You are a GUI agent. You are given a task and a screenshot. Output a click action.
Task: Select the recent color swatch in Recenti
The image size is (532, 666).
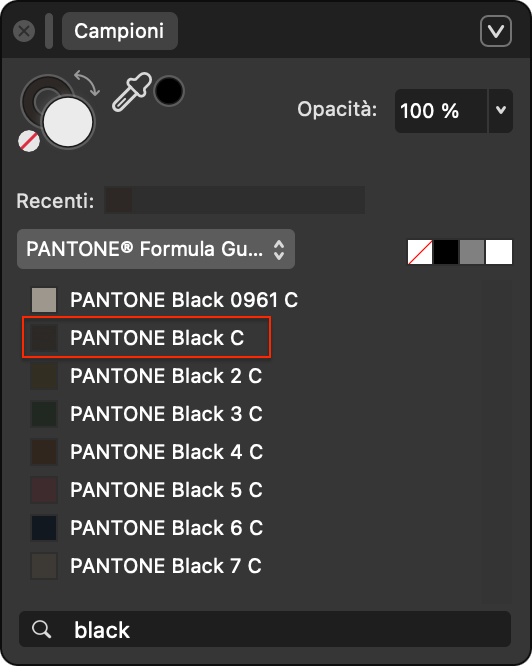coord(118,200)
